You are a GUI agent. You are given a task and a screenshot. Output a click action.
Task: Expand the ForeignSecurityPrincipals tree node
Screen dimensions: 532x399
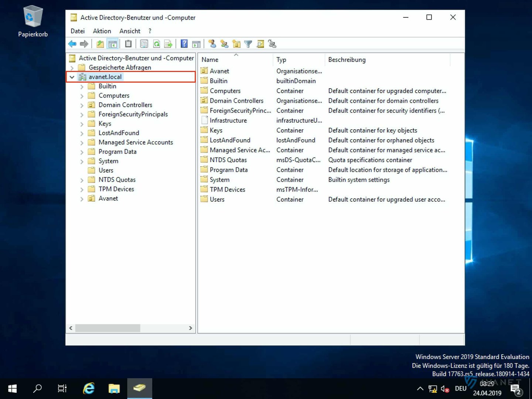point(82,115)
